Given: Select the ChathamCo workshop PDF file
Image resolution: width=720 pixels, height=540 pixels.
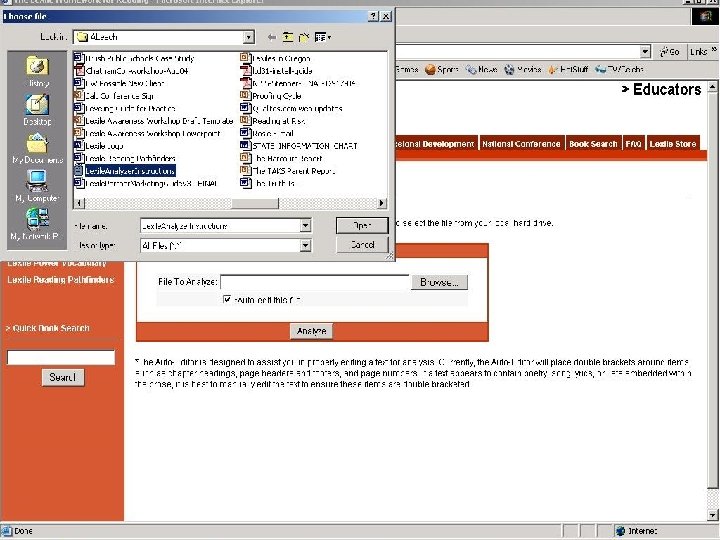Looking at the screenshot, I should coord(132,71).
